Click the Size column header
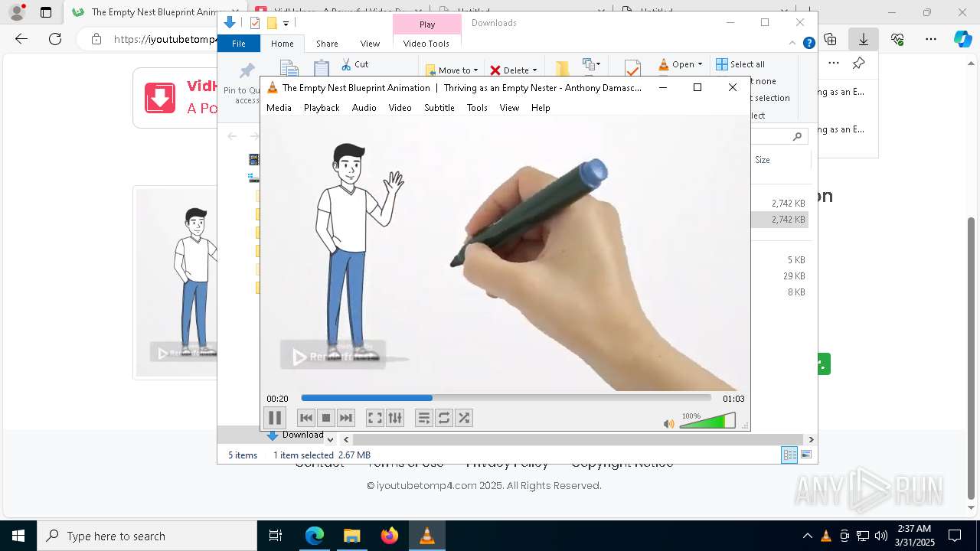This screenshot has height=551, width=980. 763,160
